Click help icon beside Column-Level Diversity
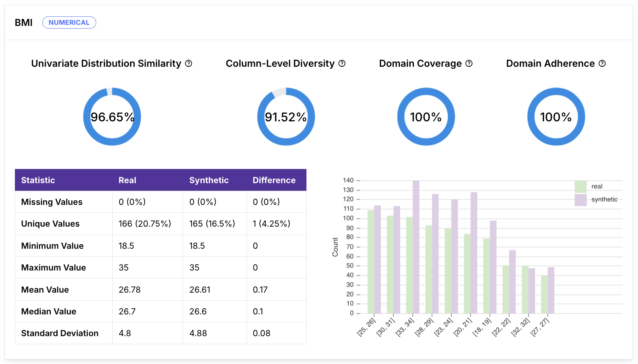The height and width of the screenshot is (364, 638). 342,63
